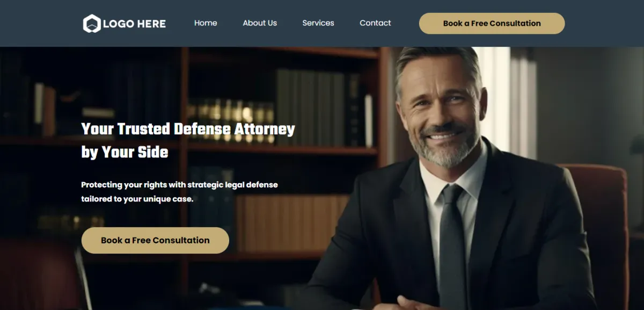Click hero section Book a Free Consultation button

point(155,240)
